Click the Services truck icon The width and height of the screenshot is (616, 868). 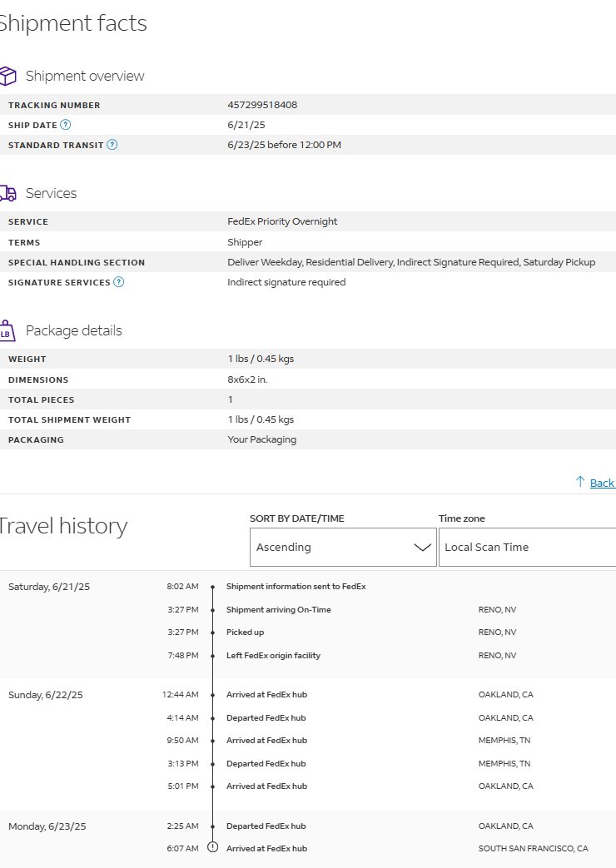[x=7, y=193]
